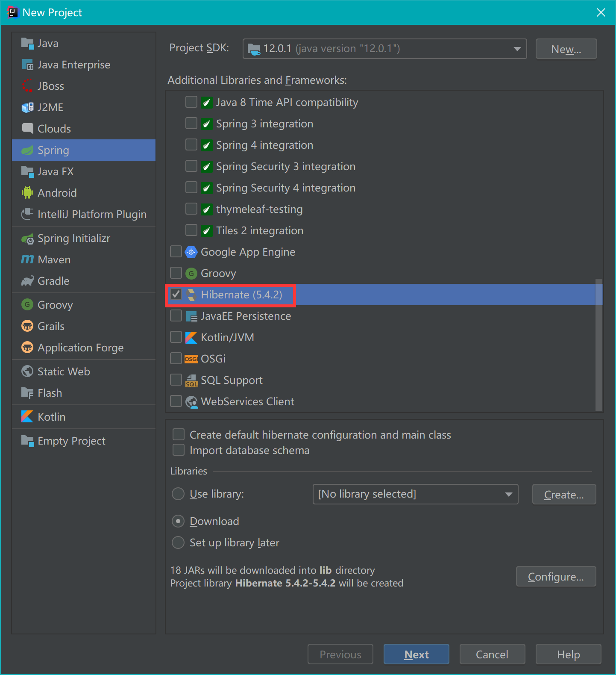Click the Google App Engine icon
The width and height of the screenshot is (616, 675).
click(x=191, y=252)
